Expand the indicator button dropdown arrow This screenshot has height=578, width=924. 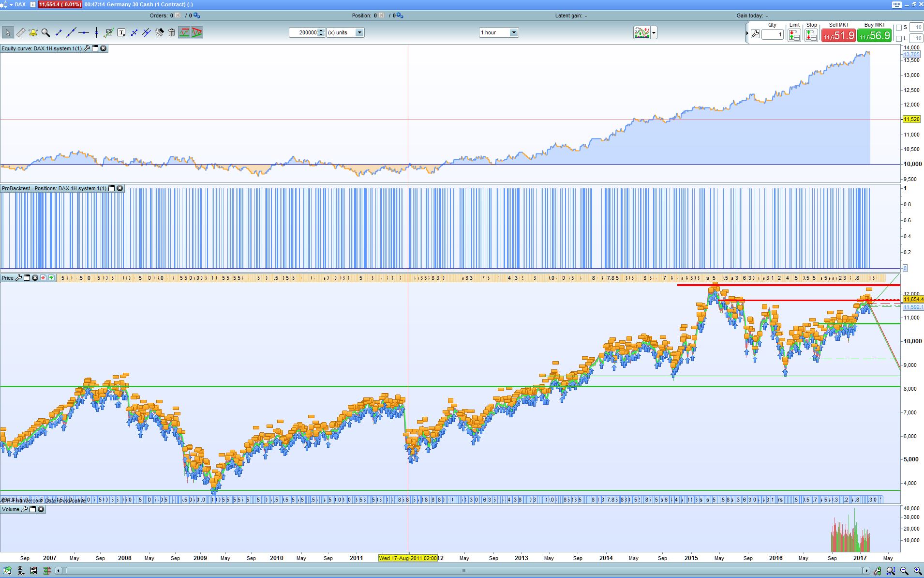[654, 32]
